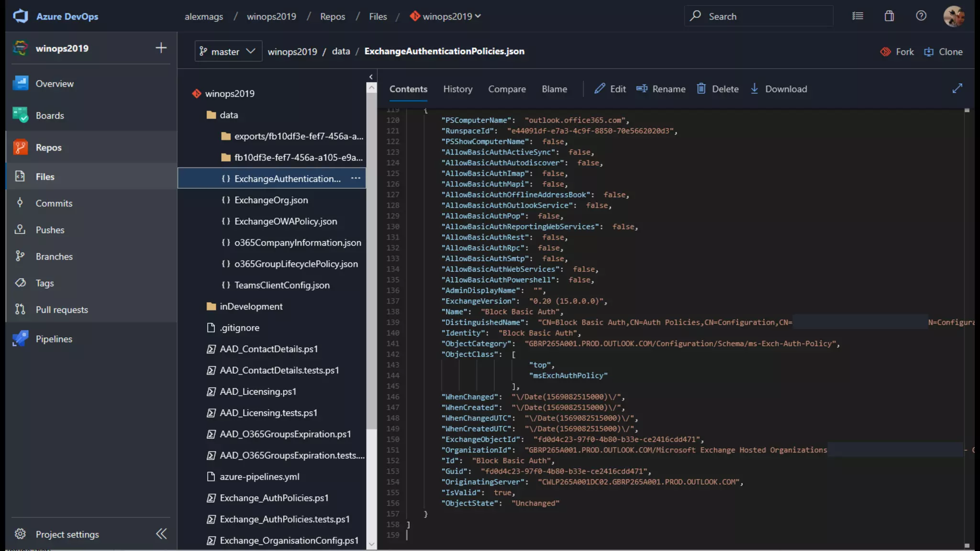Click the Download arrow icon
Screen dimensions: 980x551
click(x=754, y=88)
